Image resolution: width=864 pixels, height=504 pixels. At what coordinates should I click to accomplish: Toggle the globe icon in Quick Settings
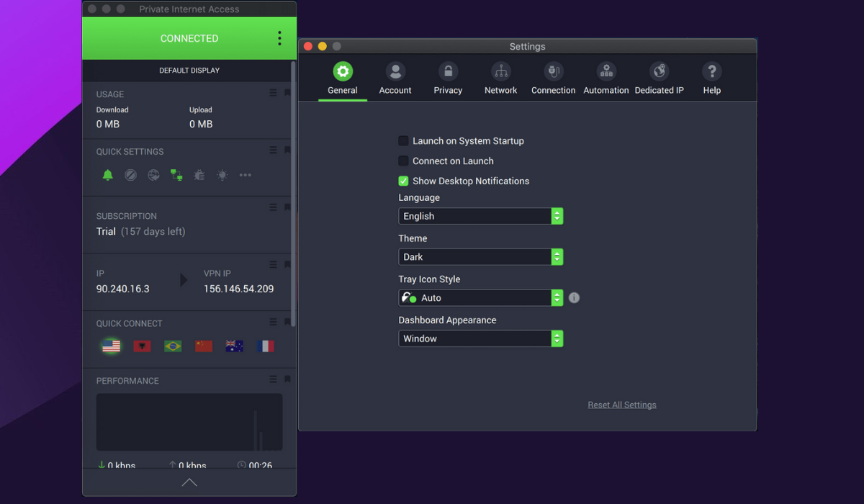click(153, 175)
